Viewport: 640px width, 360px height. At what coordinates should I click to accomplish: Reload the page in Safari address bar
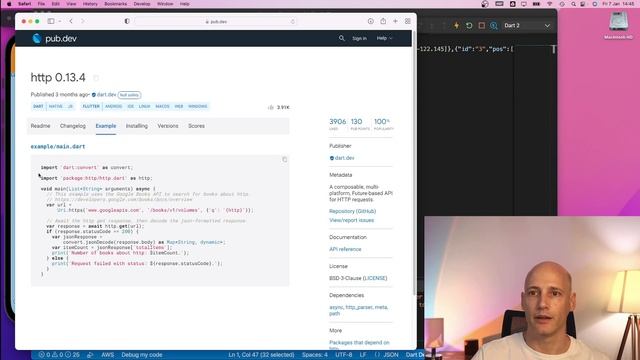293,21
